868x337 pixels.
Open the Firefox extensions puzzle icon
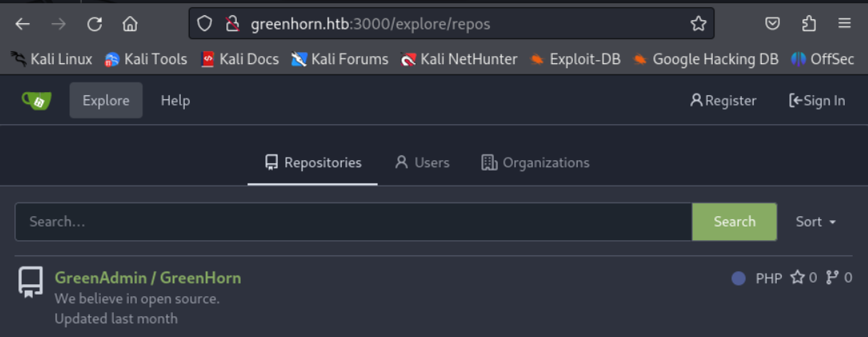[x=808, y=24]
